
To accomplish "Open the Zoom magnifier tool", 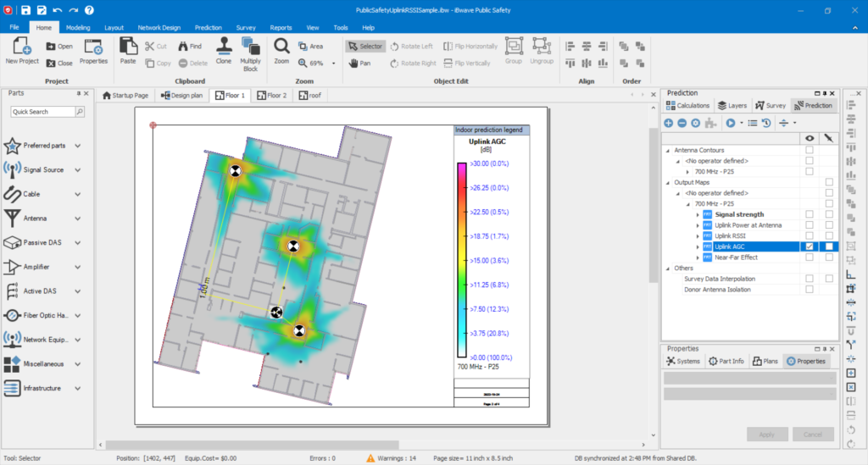I will coord(281,47).
